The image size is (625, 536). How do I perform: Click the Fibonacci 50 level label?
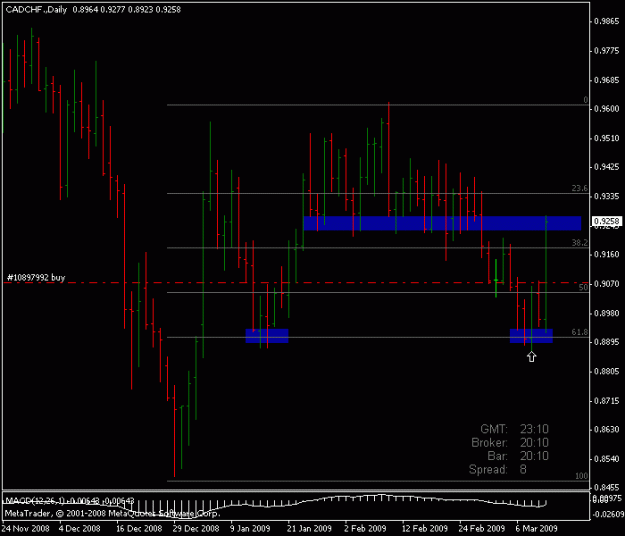click(x=583, y=287)
